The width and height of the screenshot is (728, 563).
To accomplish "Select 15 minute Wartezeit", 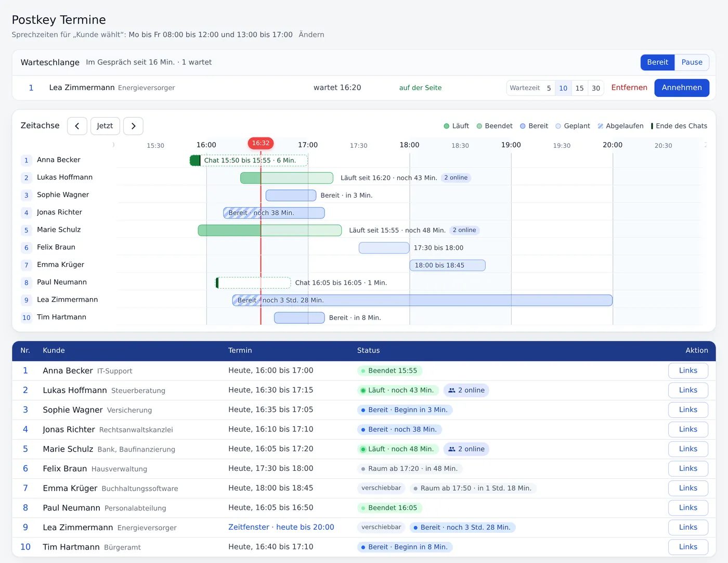I will (x=579, y=88).
